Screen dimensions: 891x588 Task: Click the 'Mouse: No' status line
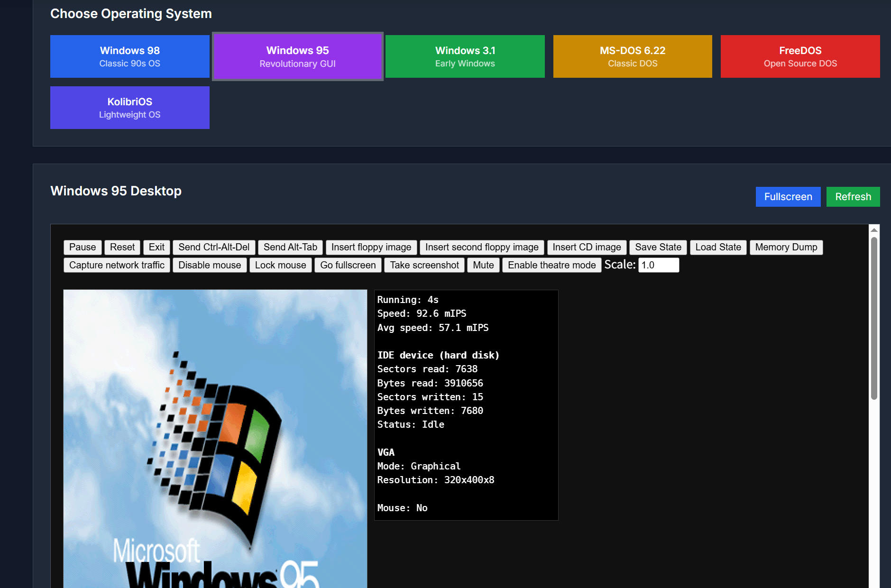(402, 508)
